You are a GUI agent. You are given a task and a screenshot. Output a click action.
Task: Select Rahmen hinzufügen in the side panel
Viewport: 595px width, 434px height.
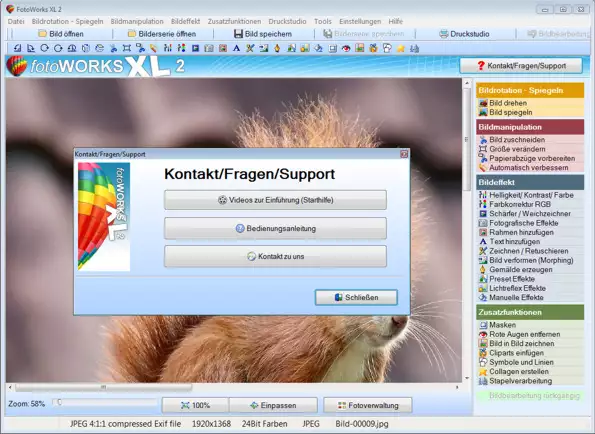tap(521, 232)
